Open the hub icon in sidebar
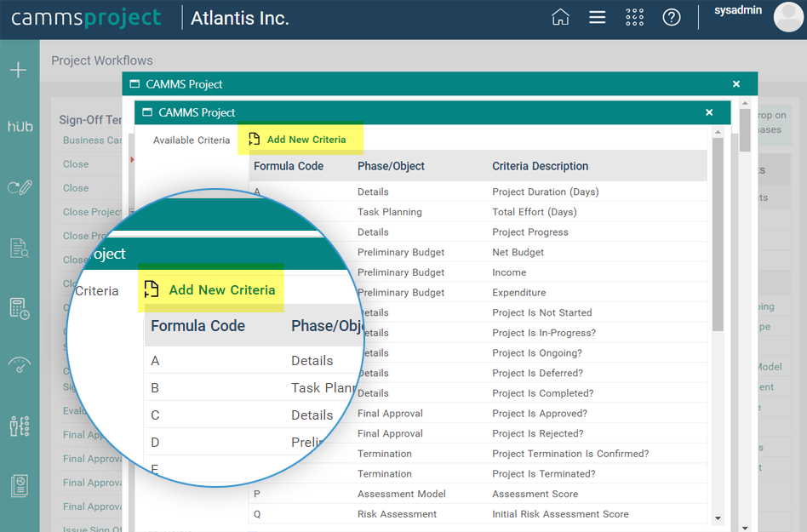The height and width of the screenshot is (532, 807). pyautogui.click(x=20, y=126)
